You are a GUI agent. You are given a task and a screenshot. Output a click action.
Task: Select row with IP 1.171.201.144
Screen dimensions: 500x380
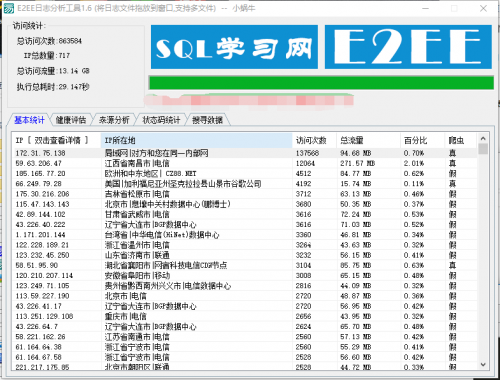(x=245, y=235)
